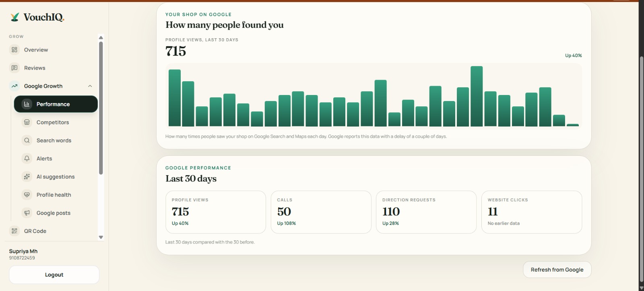Click sidebar scroll up arrow
644x291 pixels.
[101, 37]
